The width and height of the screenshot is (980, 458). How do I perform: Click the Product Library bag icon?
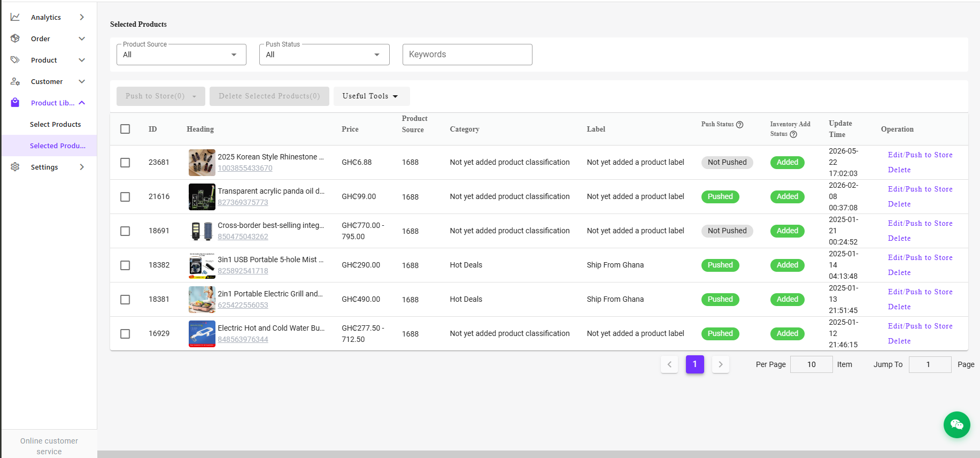click(15, 103)
